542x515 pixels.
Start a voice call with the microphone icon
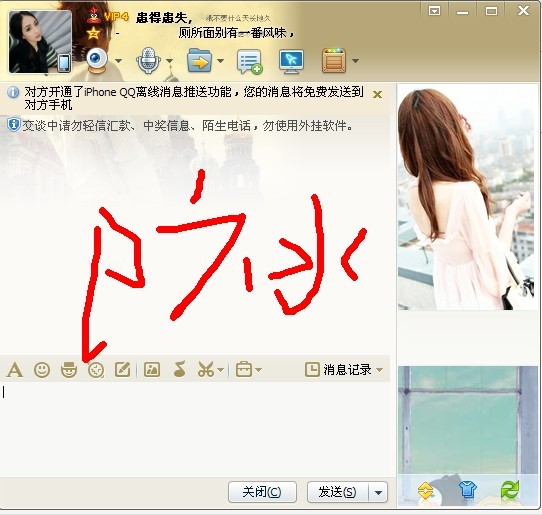click(x=148, y=60)
